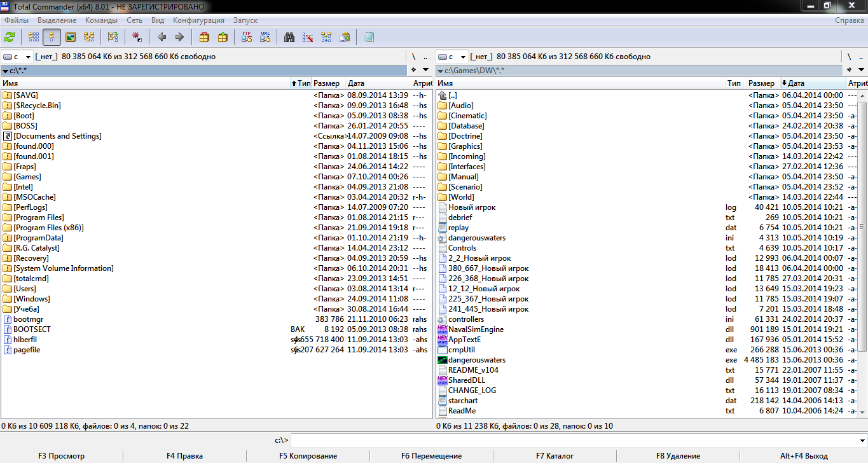
Task: Select the dangerouswaters exe file icon
Action: pyautogui.click(x=443, y=360)
